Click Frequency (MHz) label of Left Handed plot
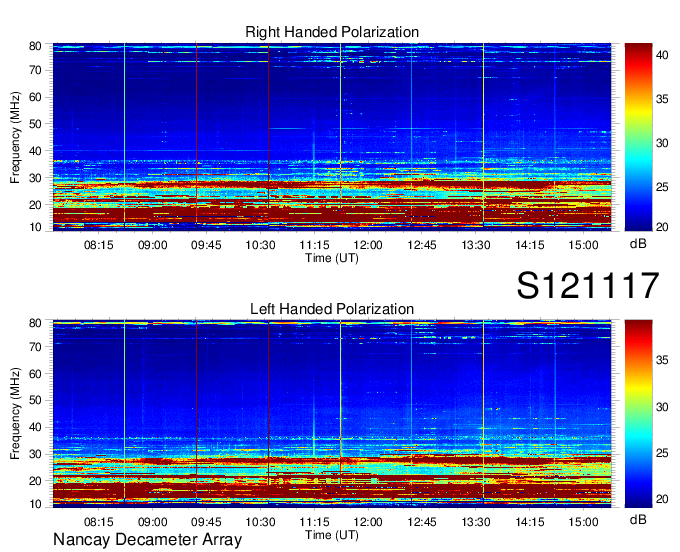The height and width of the screenshot is (552, 680). [x=15, y=414]
